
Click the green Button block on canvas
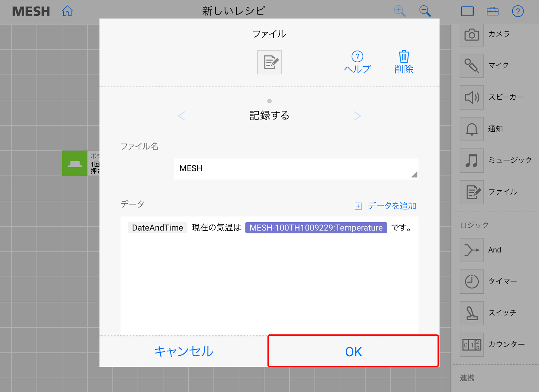click(x=75, y=163)
